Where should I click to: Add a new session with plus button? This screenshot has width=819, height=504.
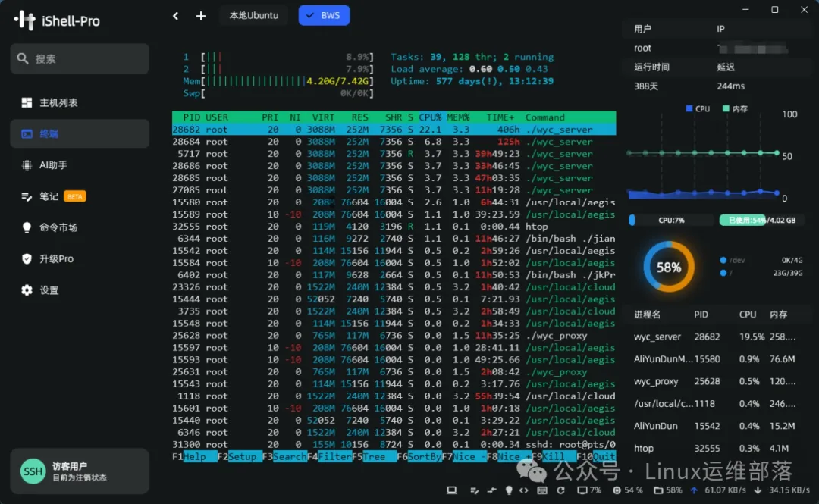click(201, 16)
